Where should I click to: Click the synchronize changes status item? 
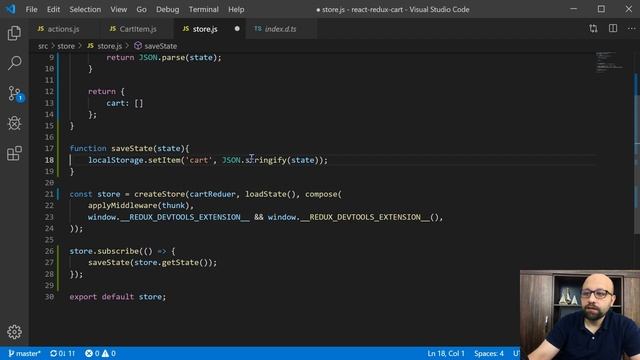click(x=62, y=353)
